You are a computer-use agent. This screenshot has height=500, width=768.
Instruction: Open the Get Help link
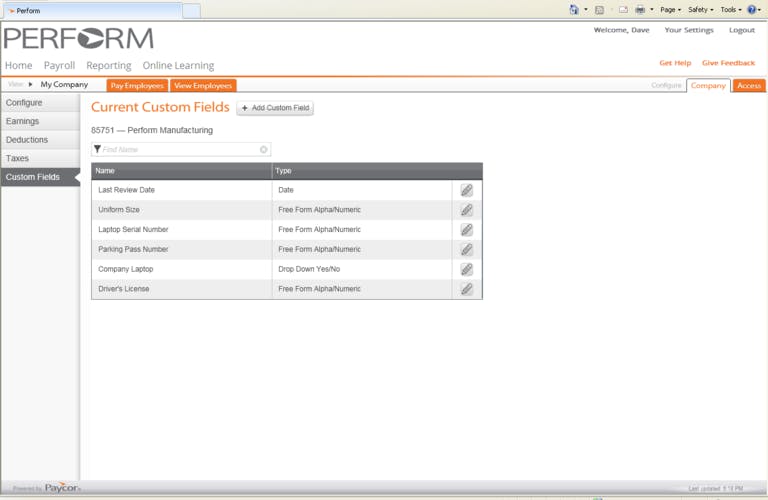[674, 63]
